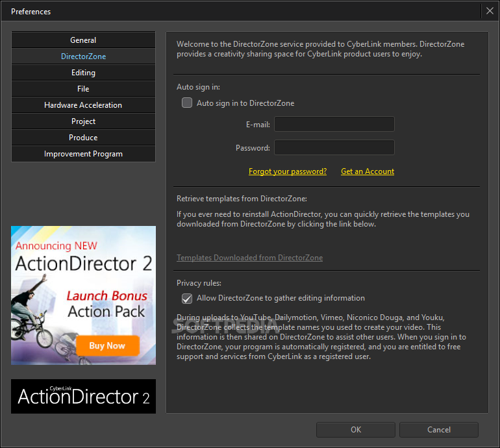Uncheck Allow DirectorZone to gather editing information

[x=187, y=299]
